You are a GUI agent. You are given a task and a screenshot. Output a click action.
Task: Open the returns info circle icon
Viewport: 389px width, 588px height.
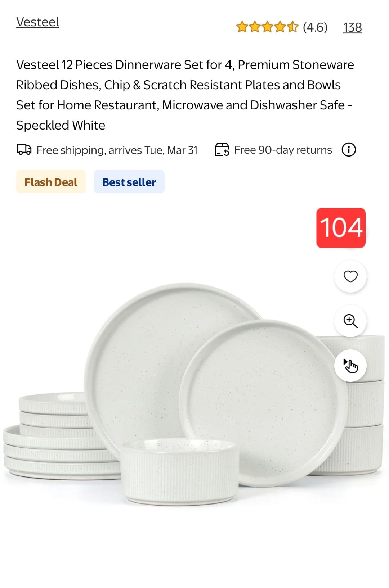349,149
